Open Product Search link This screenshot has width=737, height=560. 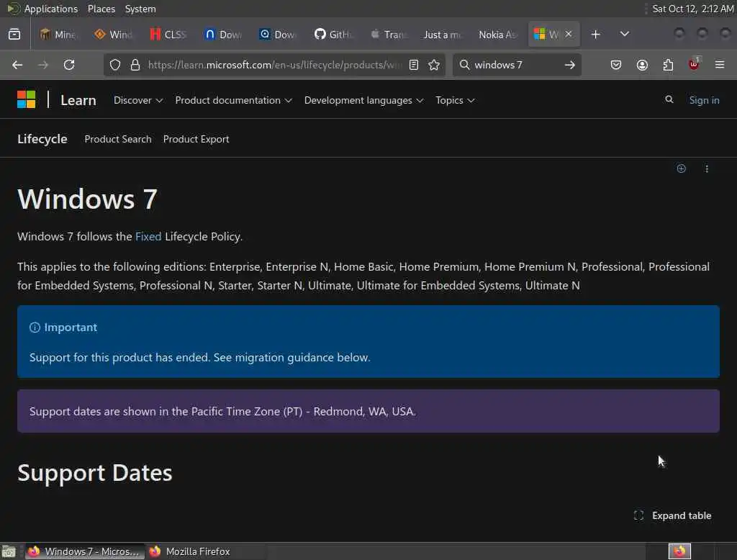tap(118, 139)
